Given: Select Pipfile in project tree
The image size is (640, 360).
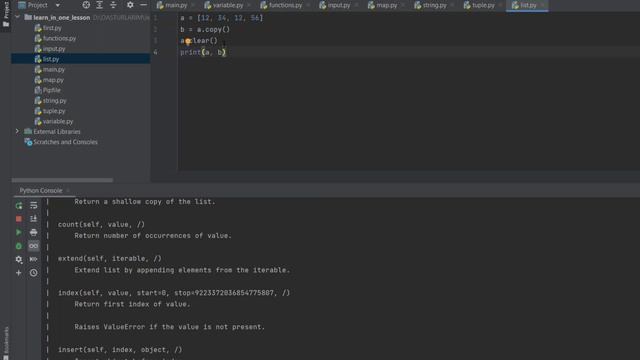Looking at the screenshot, I should pyautogui.click(x=51, y=90).
